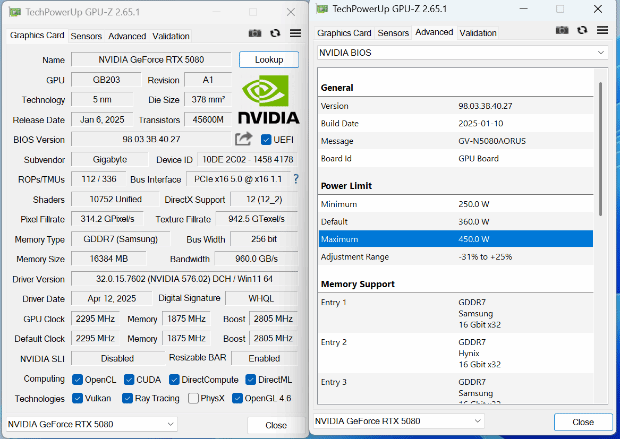Image resolution: width=620 pixels, height=439 pixels.
Task: Minimize the right GPU-Z window
Action: tap(524, 9)
